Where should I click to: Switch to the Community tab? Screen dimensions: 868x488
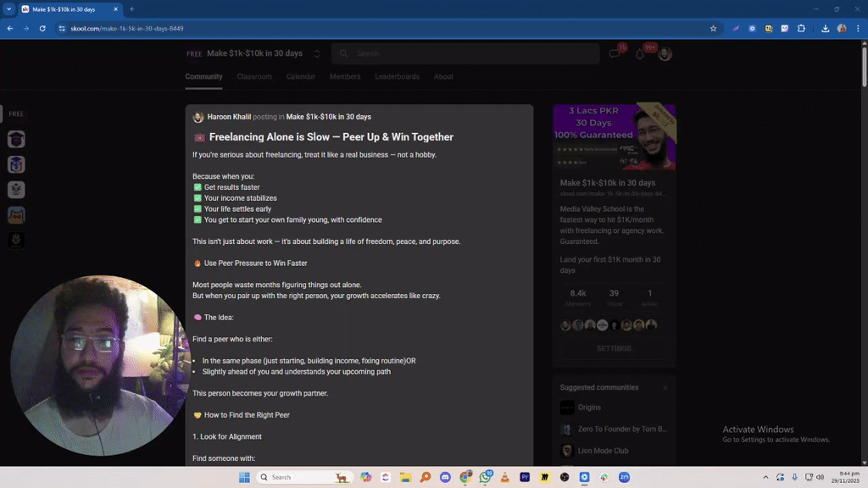click(x=203, y=76)
